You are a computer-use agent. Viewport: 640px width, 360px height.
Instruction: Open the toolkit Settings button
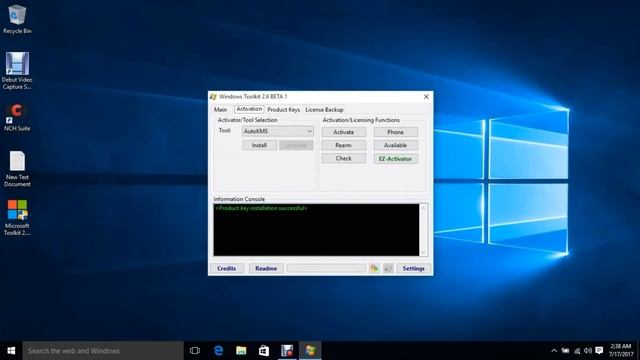[413, 268]
